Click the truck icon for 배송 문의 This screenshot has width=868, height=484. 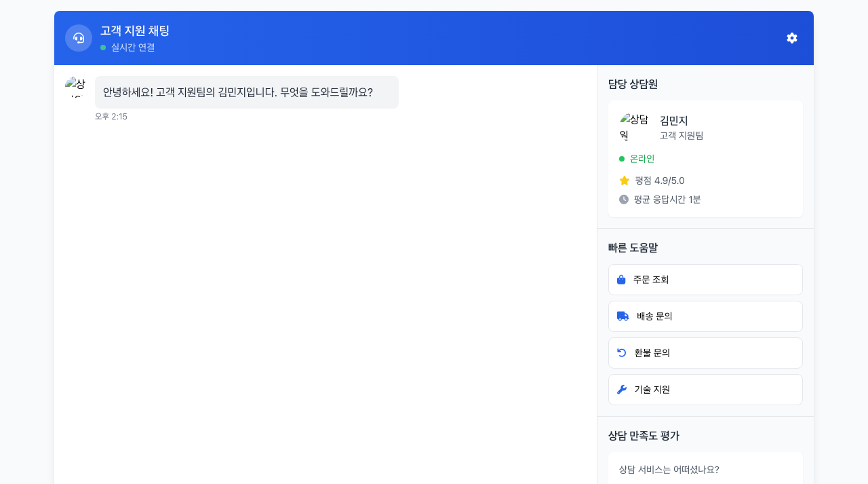(x=623, y=316)
